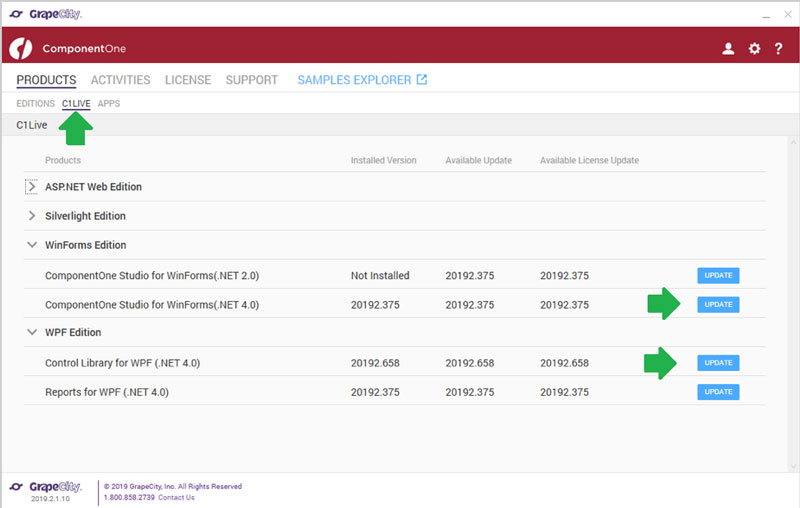Screen dimensions: 800x508
Task: Update ComponentOne Studio for WinForms(.NET 4.0)
Action: click(718, 304)
